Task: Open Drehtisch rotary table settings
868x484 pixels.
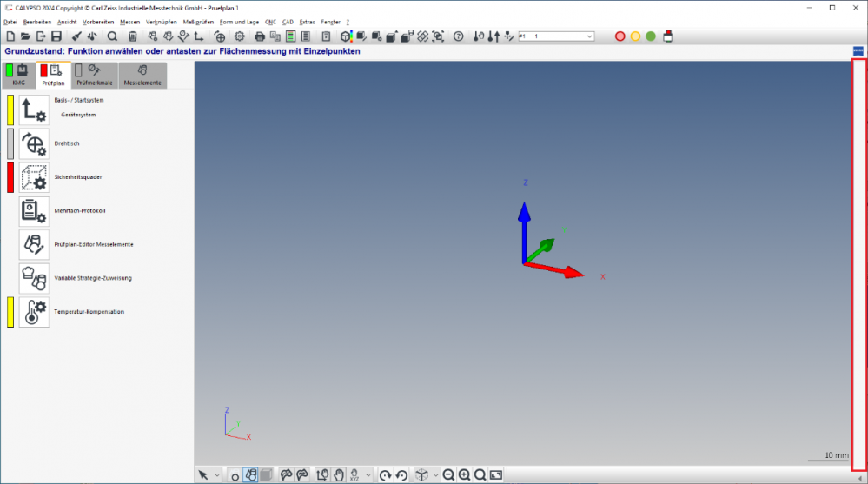Action: click(x=34, y=143)
